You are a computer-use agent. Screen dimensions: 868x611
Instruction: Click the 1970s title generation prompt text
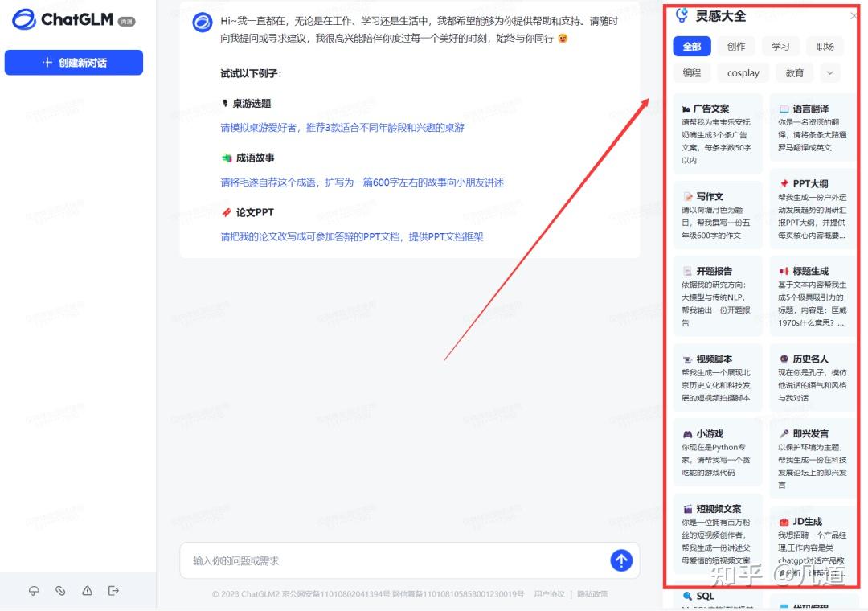(x=812, y=304)
